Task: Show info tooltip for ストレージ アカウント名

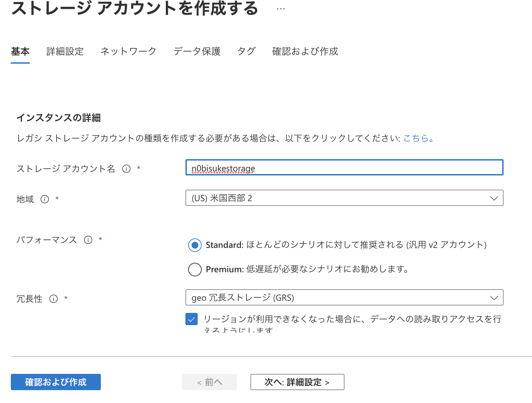Action: [126, 169]
